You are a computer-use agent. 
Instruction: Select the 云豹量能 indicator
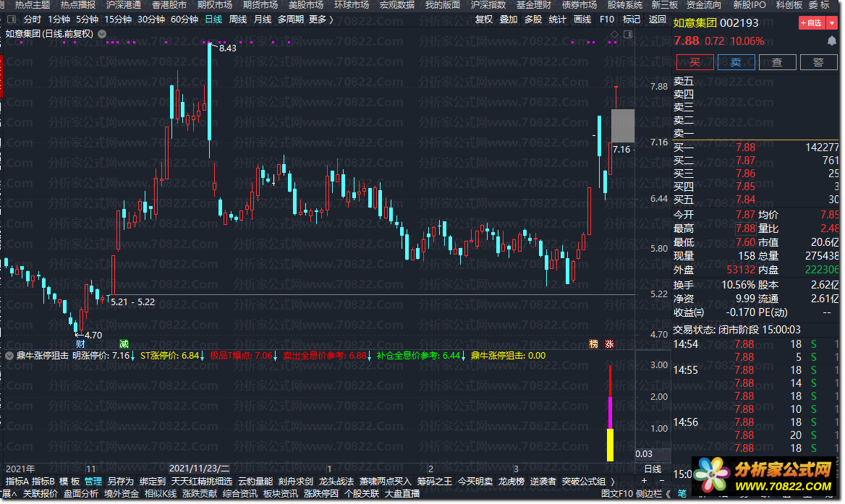[x=255, y=482]
